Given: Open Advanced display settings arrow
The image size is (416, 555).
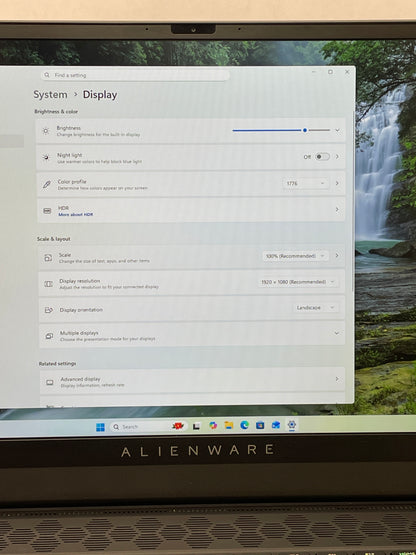Looking at the screenshot, I should click(337, 379).
